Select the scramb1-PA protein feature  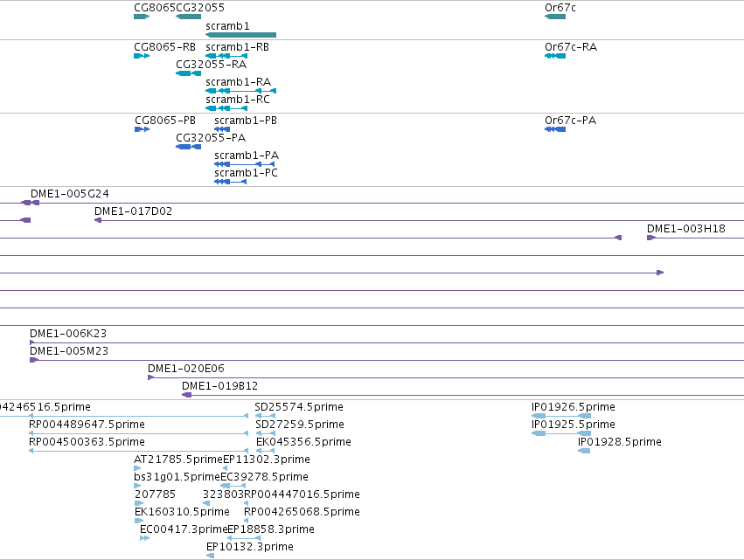pyautogui.click(x=245, y=164)
